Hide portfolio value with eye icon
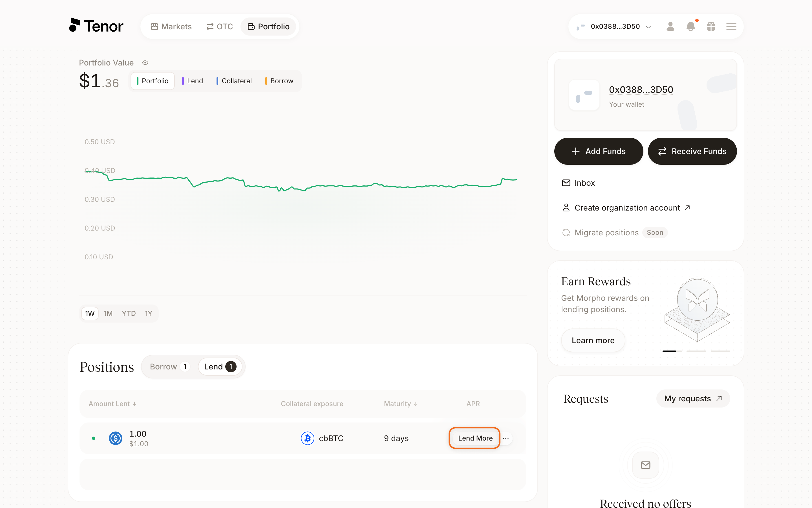Viewport: 812px width, 508px height. (x=145, y=63)
